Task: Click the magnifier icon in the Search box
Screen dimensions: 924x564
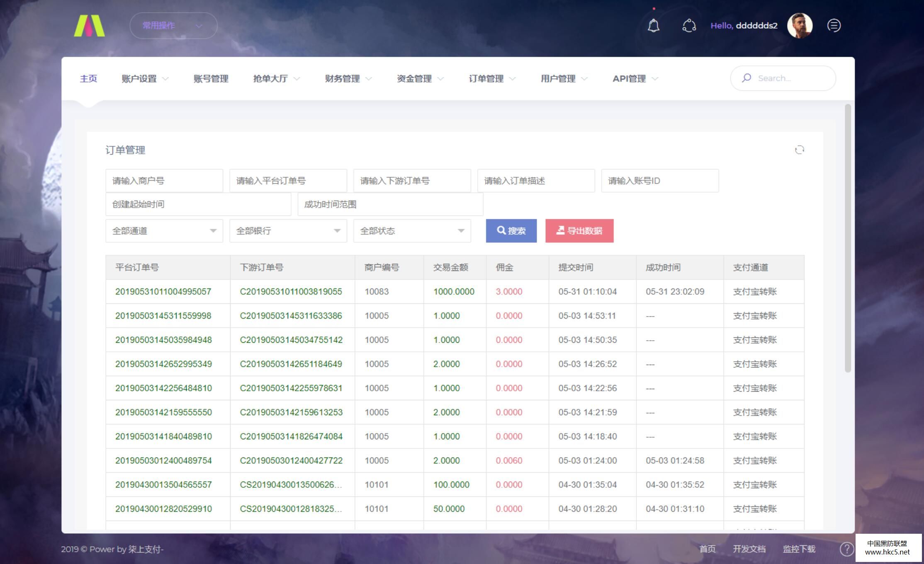Action: coord(746,78)
